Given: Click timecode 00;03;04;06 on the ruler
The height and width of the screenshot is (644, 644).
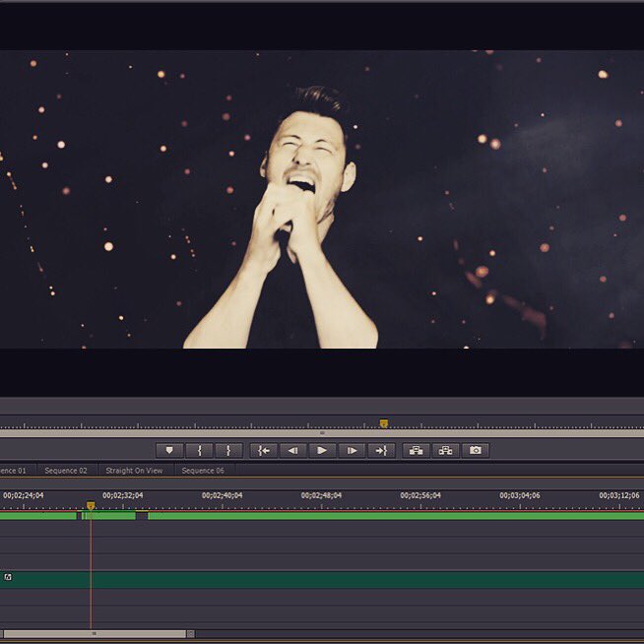Looking at the screenshot, I should 520,495.
